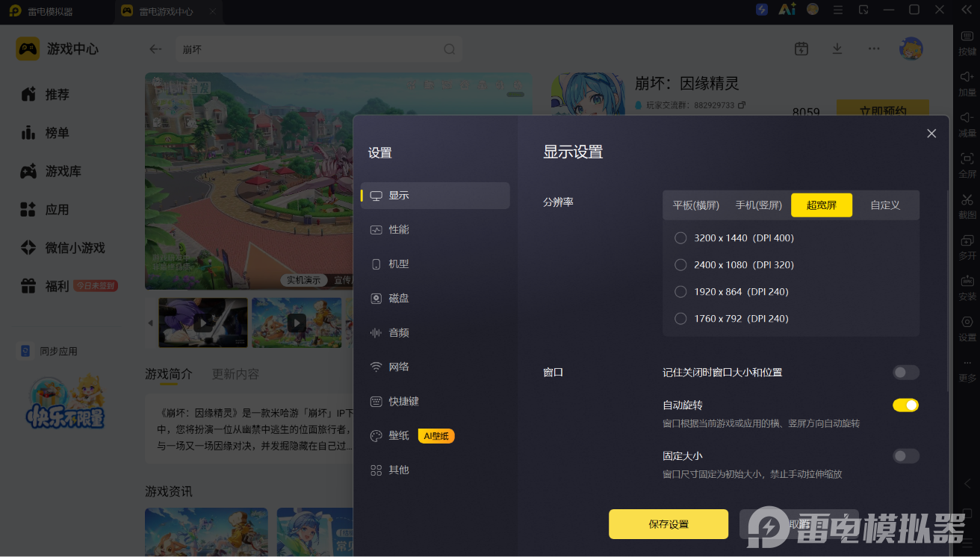The image size is (980, 557).
Task: Click the search box containing 崩坏
Action: (x=318, y=49)
